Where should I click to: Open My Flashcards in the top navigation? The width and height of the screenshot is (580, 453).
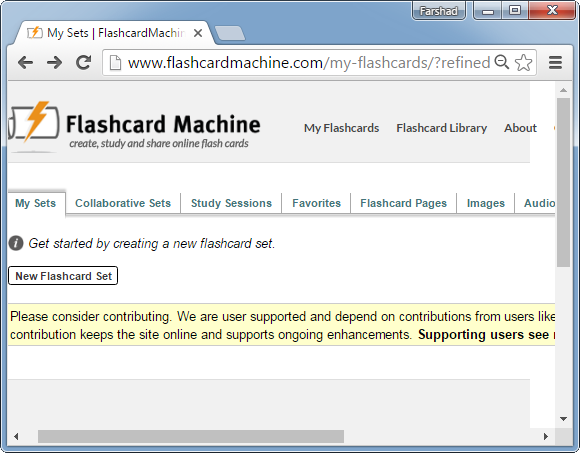click(x=341, y=128)
